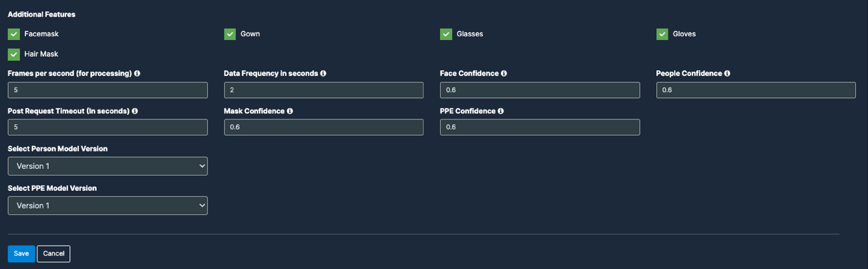Select the People Confidence input field
The width and height of the screenshot is (868, 269).
pyautogui.click(x=756, y=89)
